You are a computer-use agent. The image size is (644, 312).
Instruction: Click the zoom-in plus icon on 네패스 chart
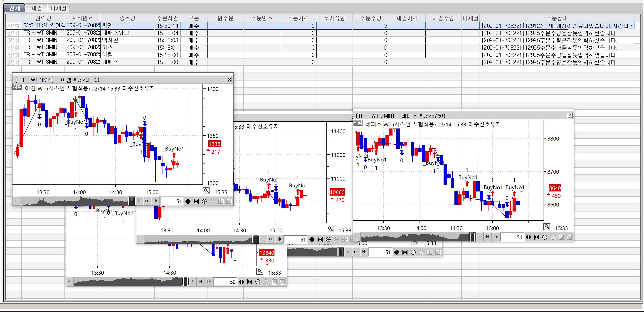pos(545,237)
